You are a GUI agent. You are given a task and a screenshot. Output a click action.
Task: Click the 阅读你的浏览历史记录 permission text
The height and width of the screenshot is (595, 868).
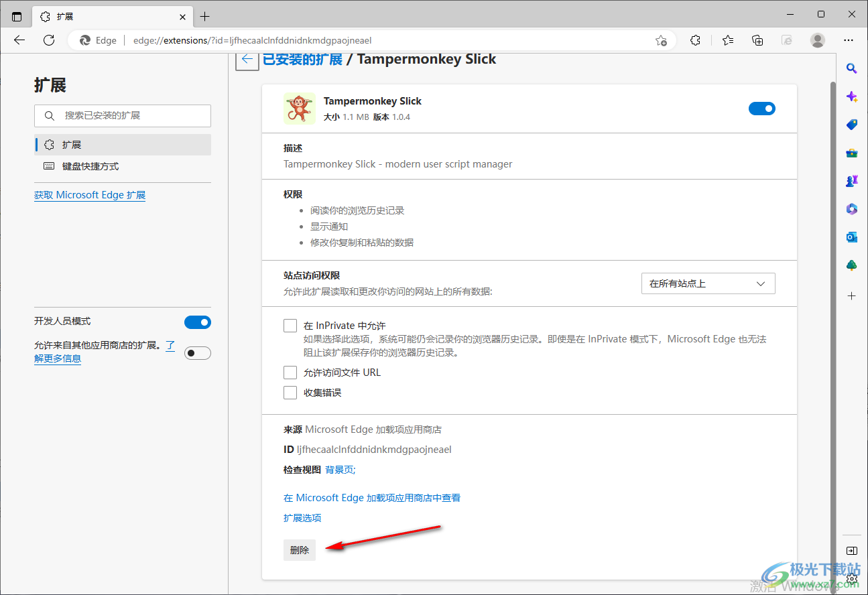(x=357, y=210)
